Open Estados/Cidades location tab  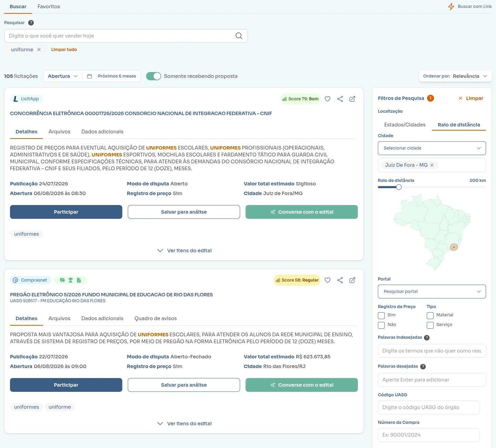[x=405, y=125]
